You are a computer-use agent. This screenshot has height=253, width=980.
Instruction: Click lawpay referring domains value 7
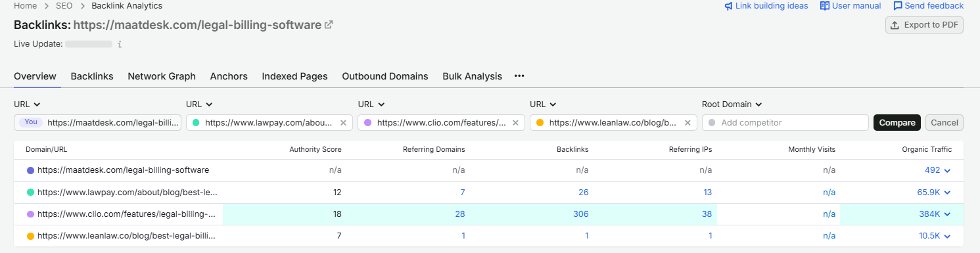[x=463, y=193]
